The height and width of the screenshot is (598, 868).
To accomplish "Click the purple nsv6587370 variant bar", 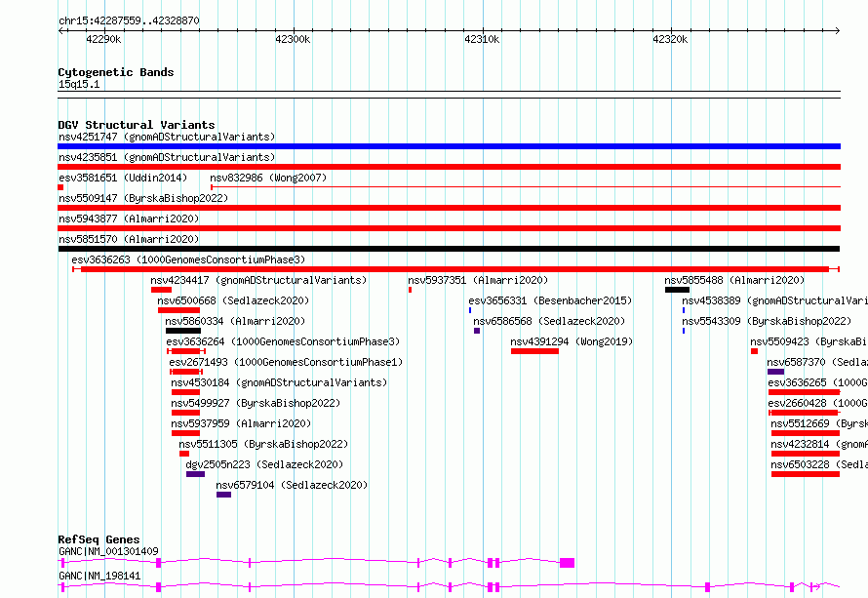I will [775, 372].
